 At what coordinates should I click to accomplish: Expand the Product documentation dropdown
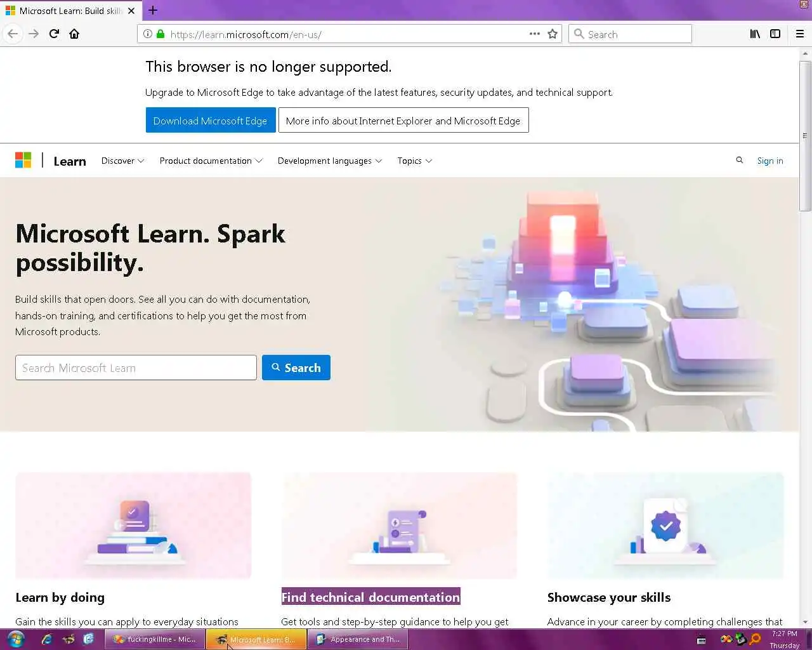[211, 161]
